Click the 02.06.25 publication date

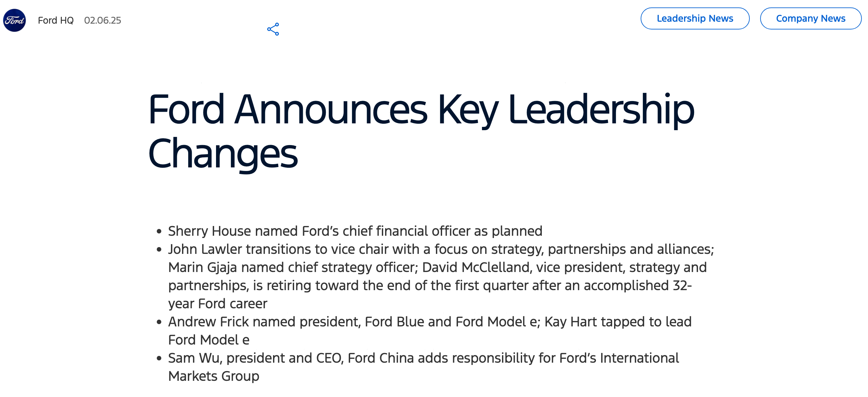(x=102, y=20)
